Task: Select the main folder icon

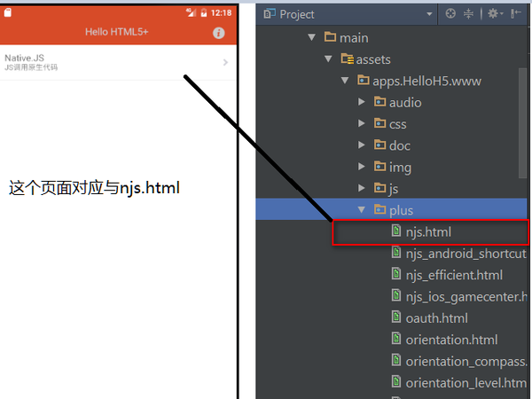Action: 330,36
